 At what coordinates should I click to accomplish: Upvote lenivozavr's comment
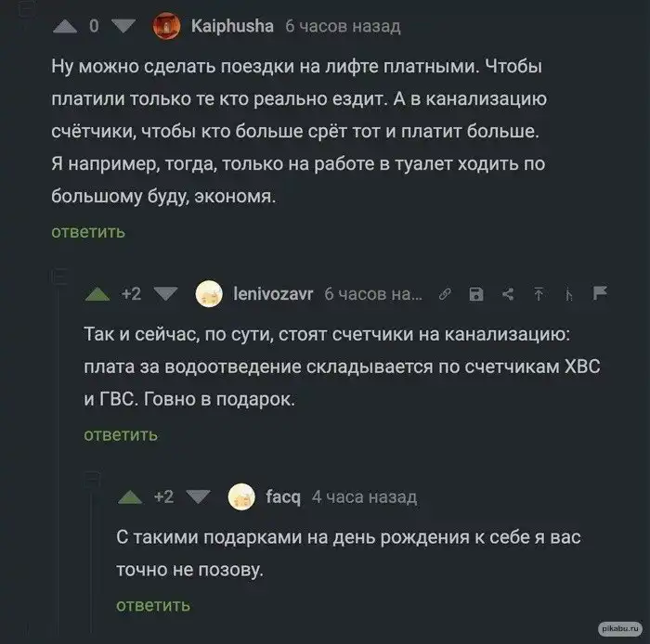(97, 294)
